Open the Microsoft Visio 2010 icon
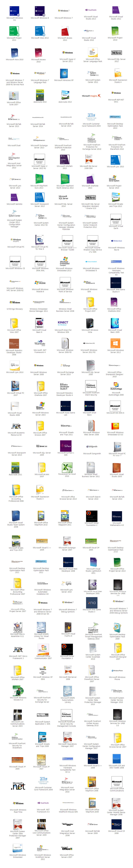Screen dimensions: 133x868 pyautogui.click(x=15, y=53)
